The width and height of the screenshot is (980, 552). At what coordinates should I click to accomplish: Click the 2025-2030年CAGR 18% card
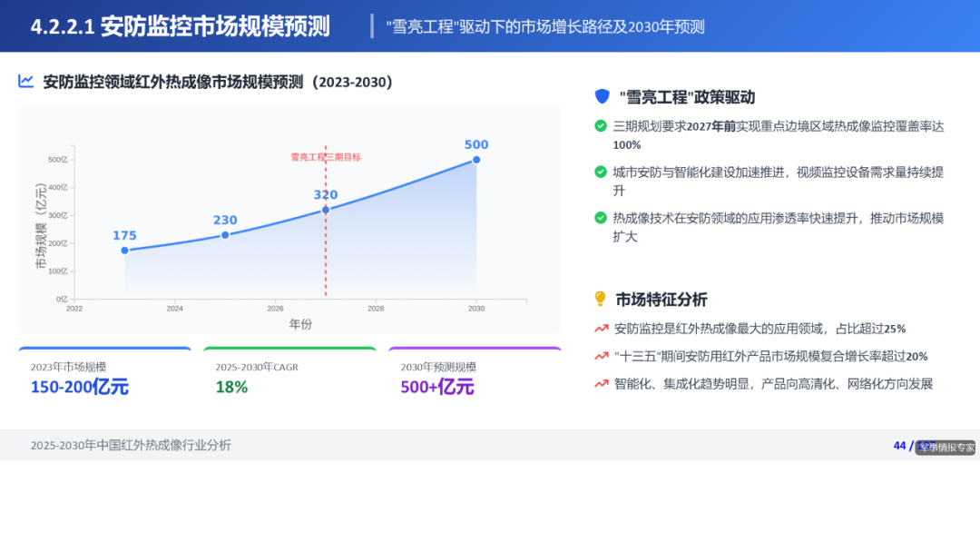point(289,378)
